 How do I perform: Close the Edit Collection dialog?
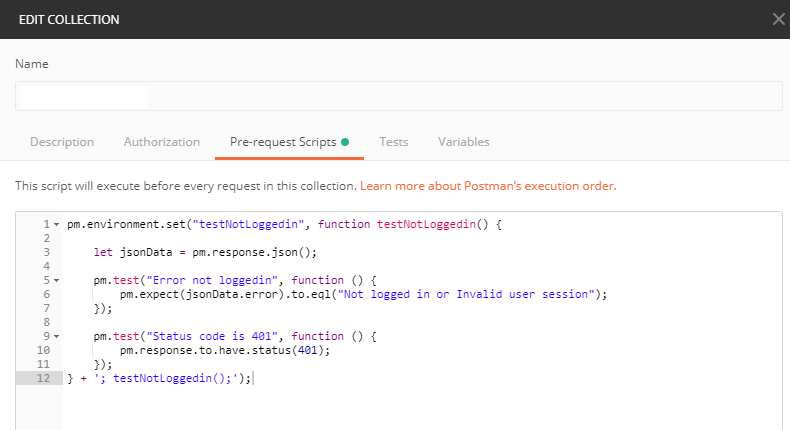point(779,19)
